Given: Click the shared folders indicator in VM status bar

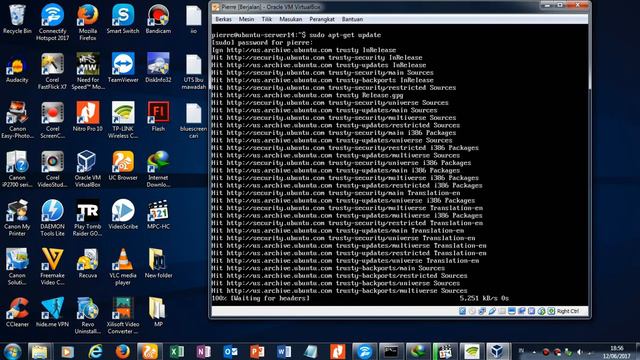Looking at the screenshot, I should (502, 311).
